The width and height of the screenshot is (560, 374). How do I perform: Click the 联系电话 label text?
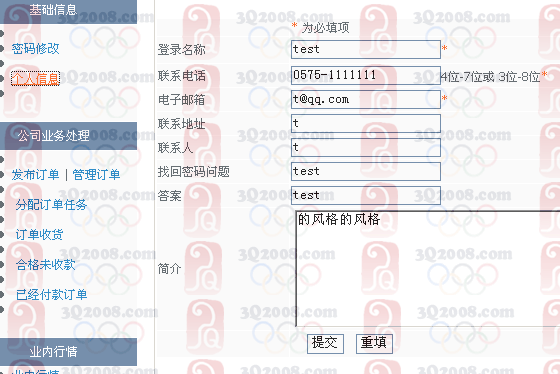coord(182,76)
